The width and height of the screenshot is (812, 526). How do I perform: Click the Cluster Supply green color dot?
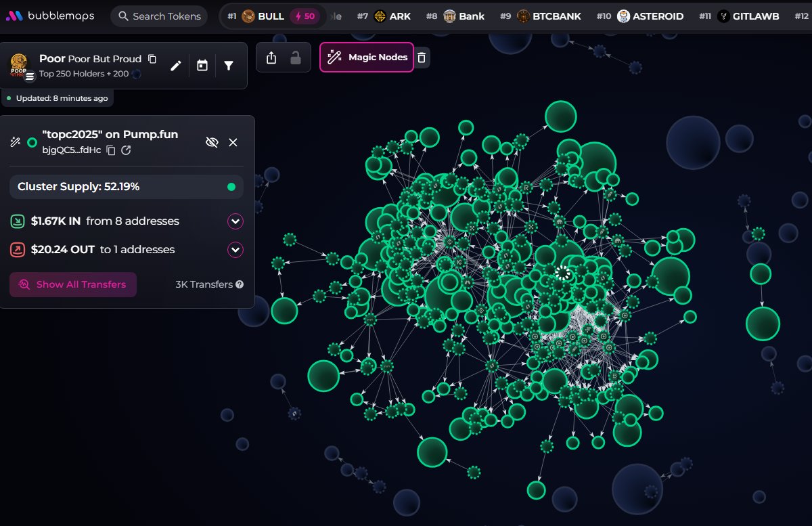231,187
